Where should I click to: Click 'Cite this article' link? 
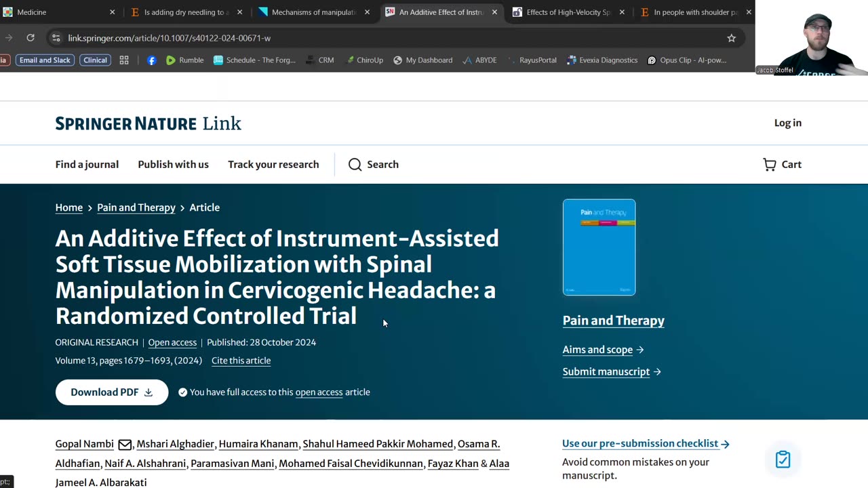coord(241,361)
